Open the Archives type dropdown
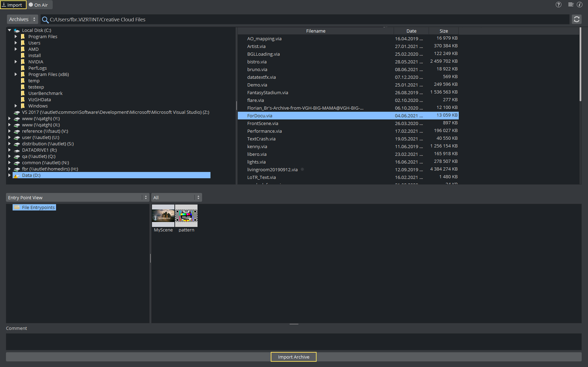This screenshot has height=367, width=588. 23,19
